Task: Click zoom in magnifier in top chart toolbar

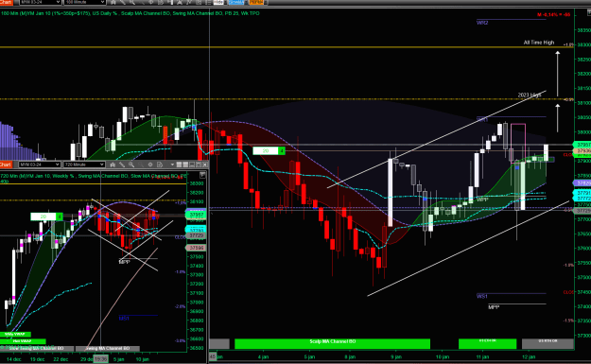Action: tap(132, 2)
